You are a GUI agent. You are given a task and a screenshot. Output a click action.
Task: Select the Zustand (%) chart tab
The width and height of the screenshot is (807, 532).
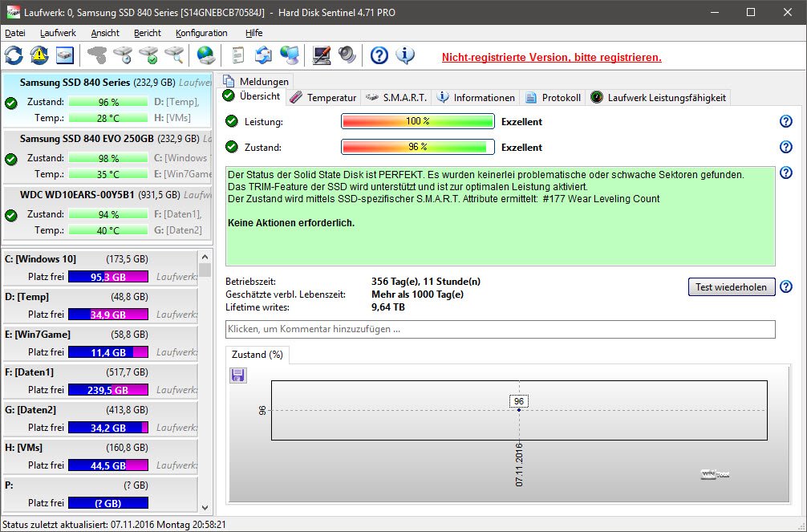[258, 355]
